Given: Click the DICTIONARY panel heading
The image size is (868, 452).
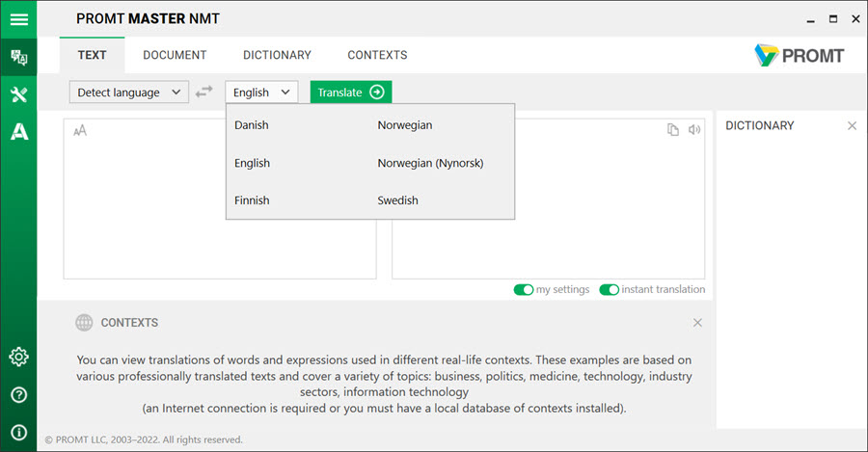Looking at the screenshot, I should coord(760,125).
